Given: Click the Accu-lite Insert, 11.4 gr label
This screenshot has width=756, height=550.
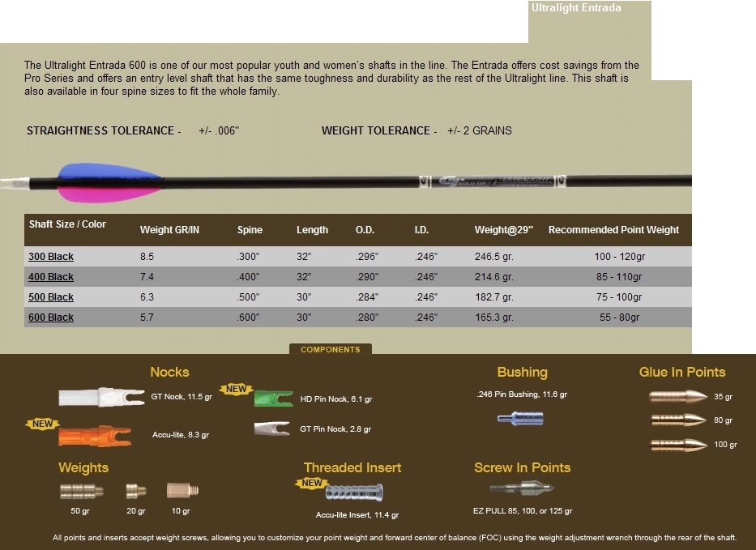Looking at the screenshot, I should coord(357,515).
